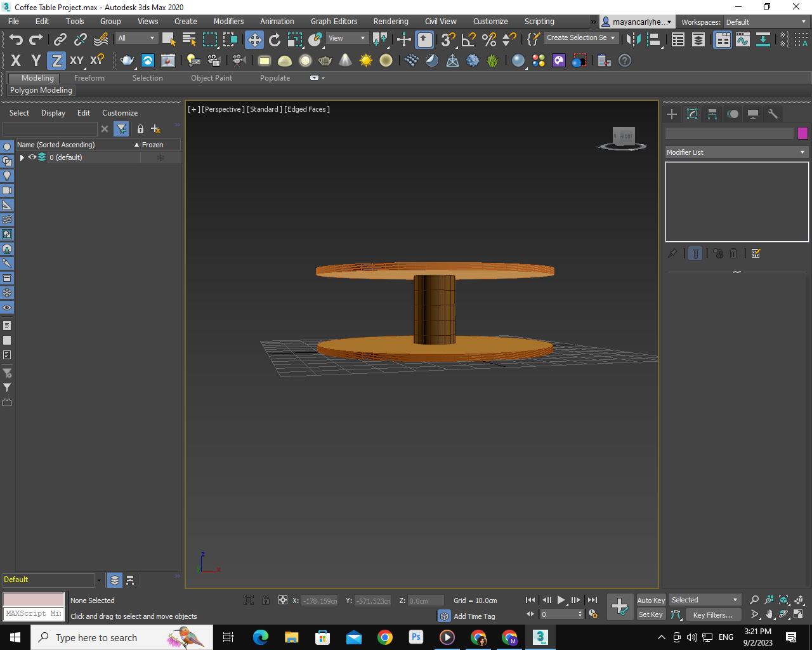Click the Undo arrow icon
The width and height of the screenshot is (812, 650).
pos(16,39)
